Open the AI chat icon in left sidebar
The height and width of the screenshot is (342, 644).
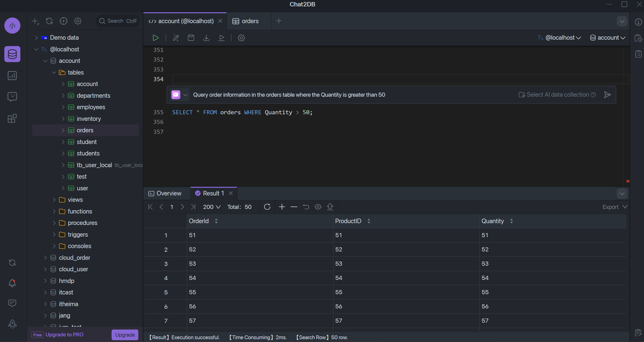(x=12, y=97)
